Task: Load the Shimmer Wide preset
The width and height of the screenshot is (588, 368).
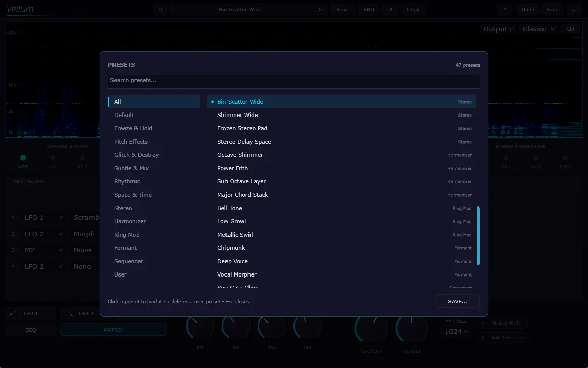Action: [x=341, y=115]
